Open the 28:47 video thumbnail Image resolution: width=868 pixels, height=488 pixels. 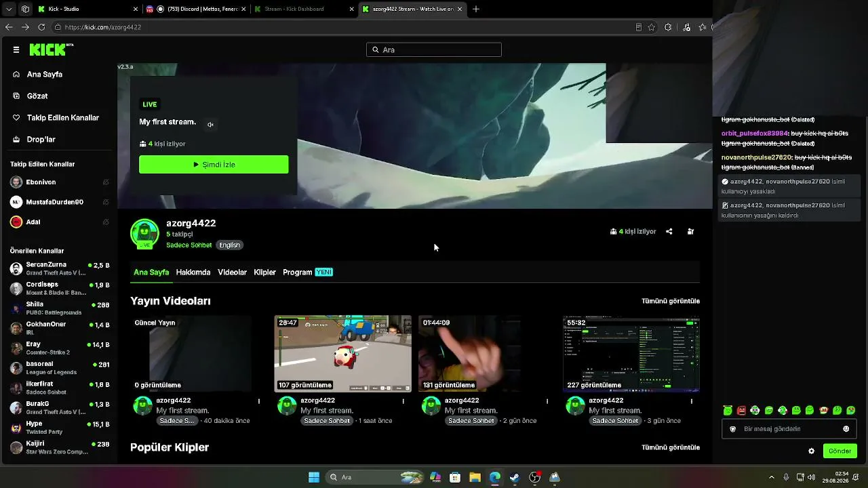[343, 354]
